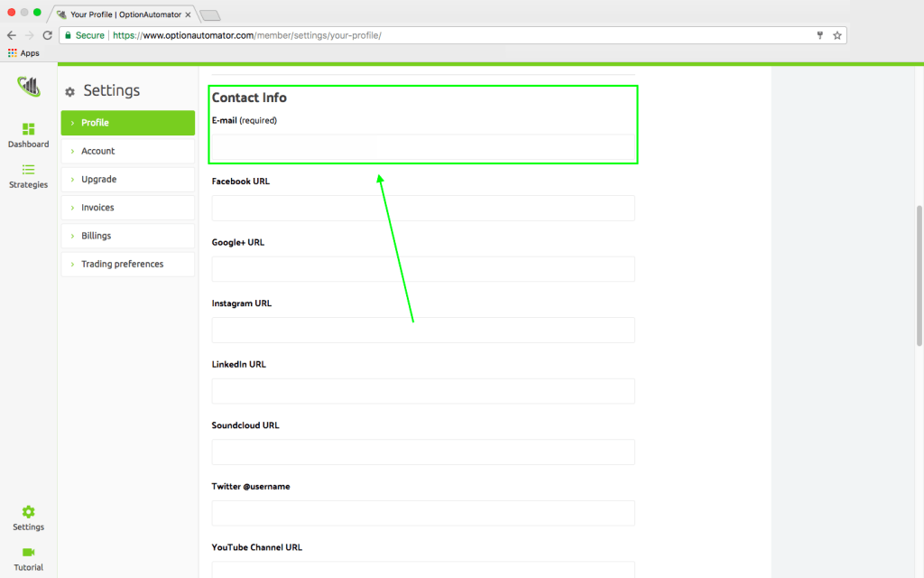
Task: Click the browser back arrow
Action: coord(11,35)
